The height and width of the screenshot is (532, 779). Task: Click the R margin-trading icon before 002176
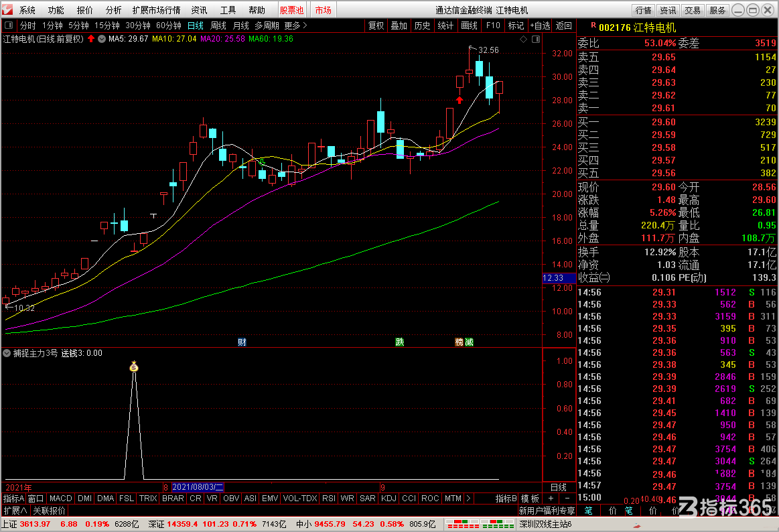[x=593, y=25]
